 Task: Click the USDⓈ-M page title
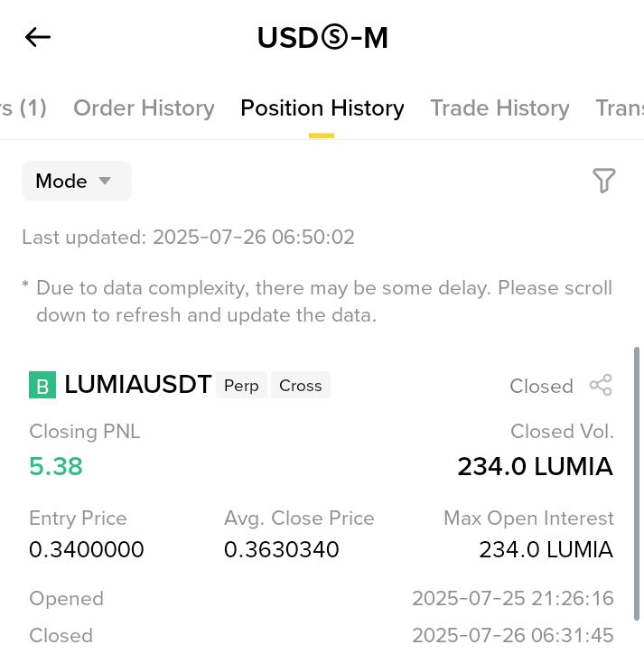322,38
